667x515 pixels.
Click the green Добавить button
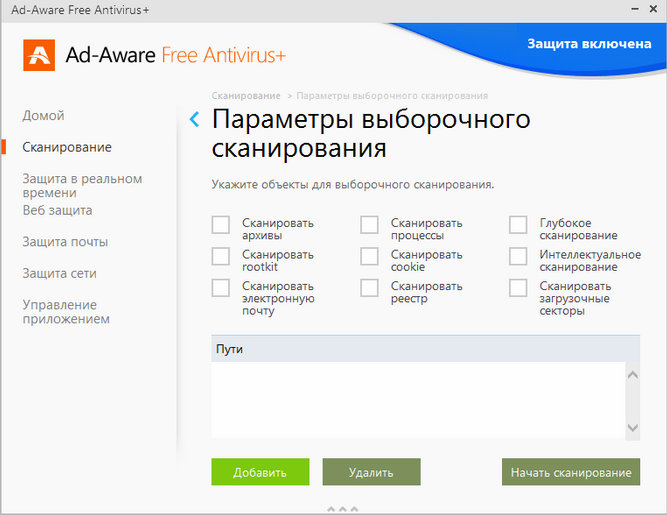coord(260,472)
